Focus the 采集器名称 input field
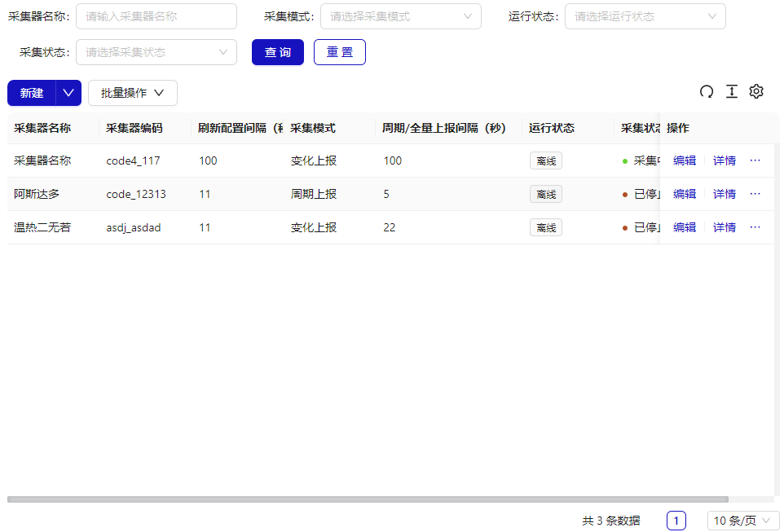 [156, 16]
